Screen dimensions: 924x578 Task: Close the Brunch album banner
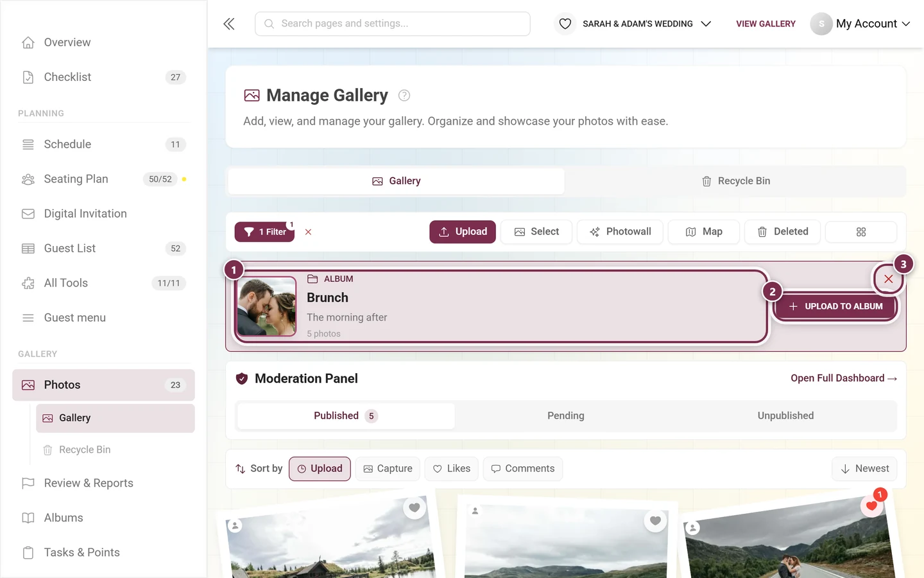point(888,279)
